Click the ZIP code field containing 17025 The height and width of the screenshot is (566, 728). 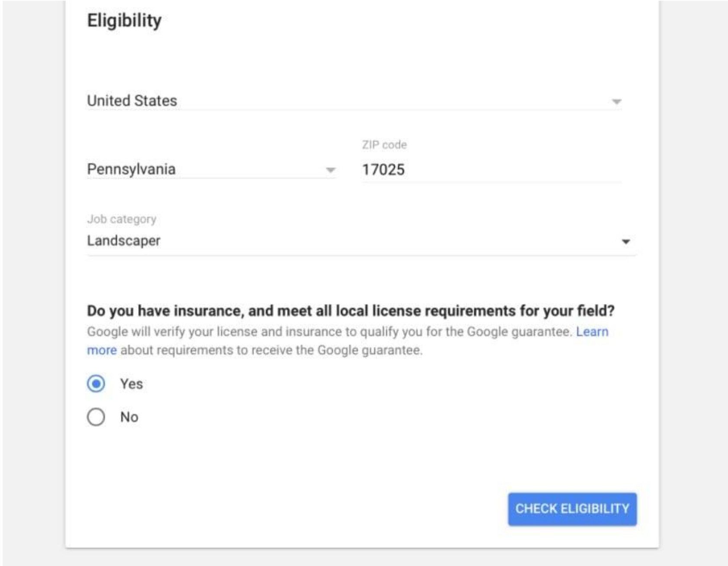(x=491, y=170)
